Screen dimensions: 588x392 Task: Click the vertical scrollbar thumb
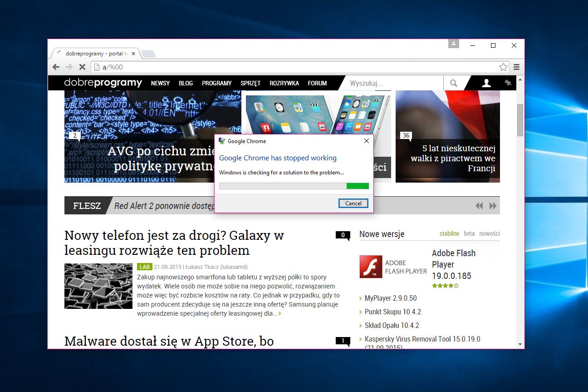[520, 120]
